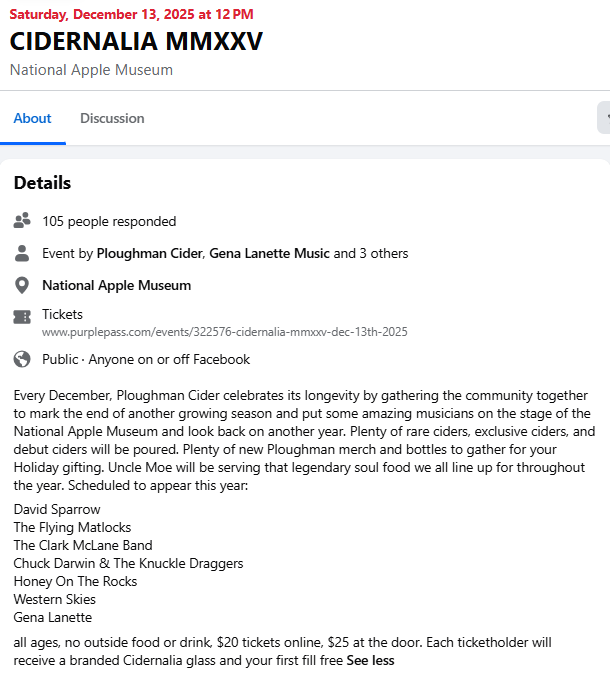Click the event host person icon

22,253
